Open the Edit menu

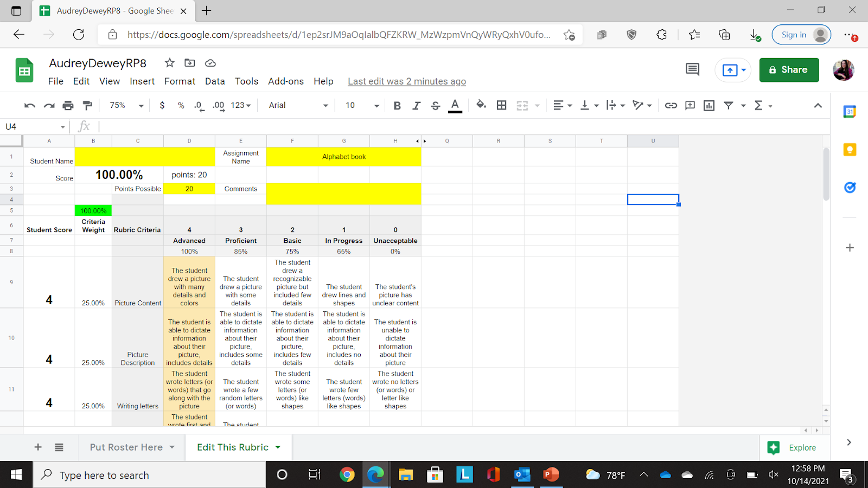coord(81,81)
